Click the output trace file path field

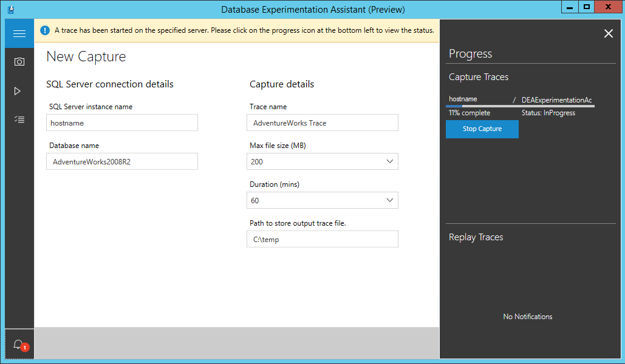[323, 240]
